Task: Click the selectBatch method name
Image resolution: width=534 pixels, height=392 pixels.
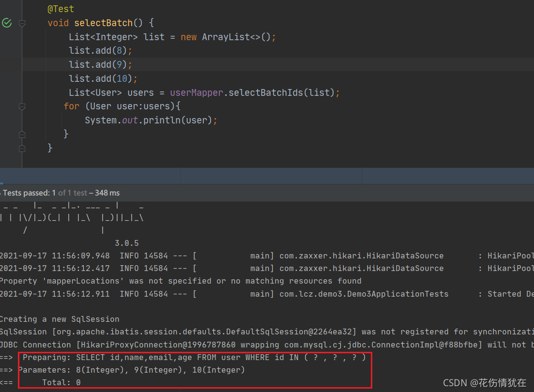Action: click(103, 23)
